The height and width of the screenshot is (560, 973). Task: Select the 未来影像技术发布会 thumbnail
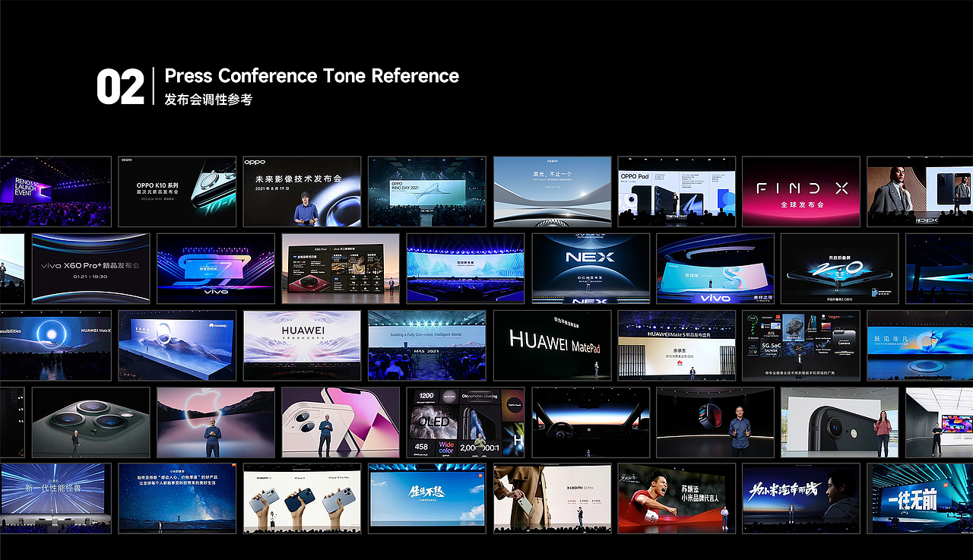302,191
